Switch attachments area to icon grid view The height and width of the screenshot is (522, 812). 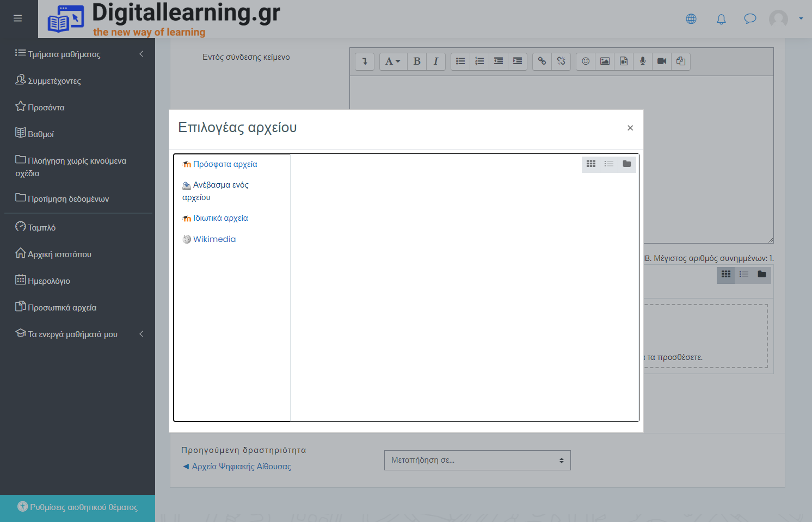click(x=726, y=275)
